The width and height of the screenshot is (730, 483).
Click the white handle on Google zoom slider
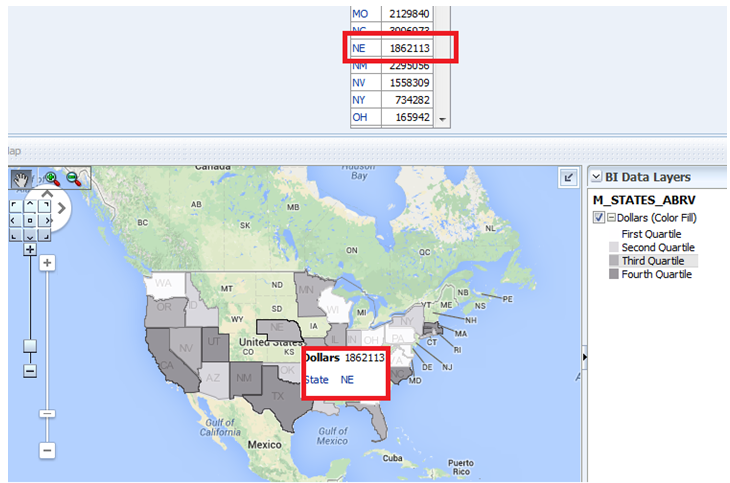47,414
